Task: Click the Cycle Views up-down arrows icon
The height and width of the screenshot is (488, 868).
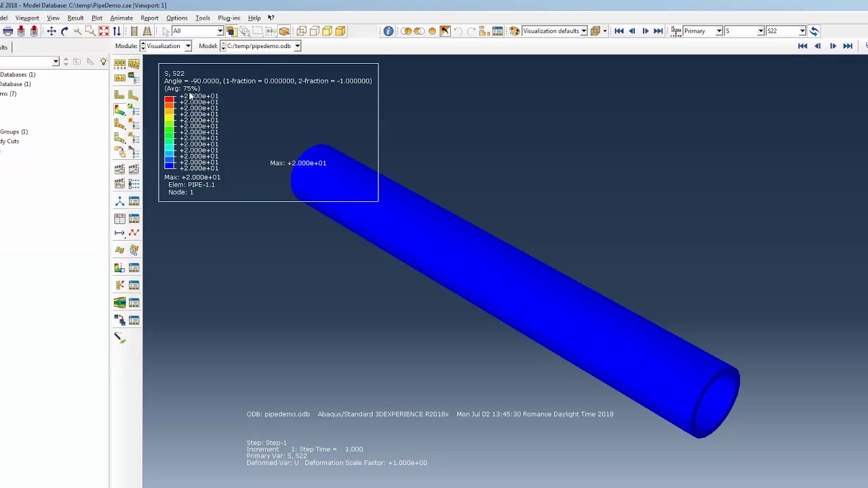Action: 117,31
